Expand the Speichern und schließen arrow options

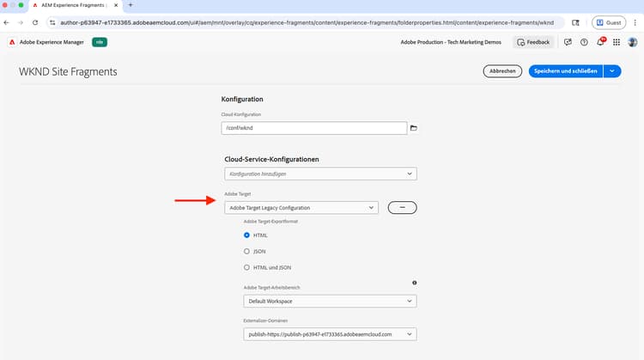pos(612,71)
